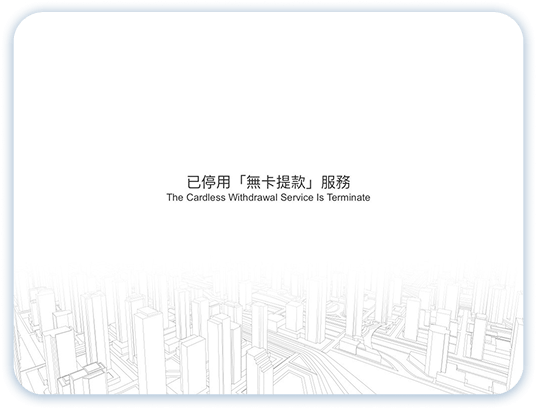Click the stepped-roof tower at bottom center
Viewport: 537px width, 410px height.
point(259,371)
